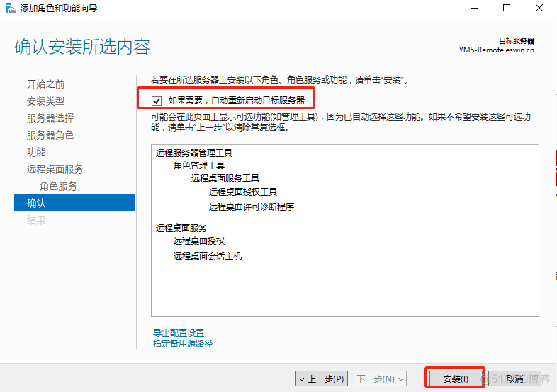
Task: Click the 安装(I) install button
Action: tap(454, 379)
